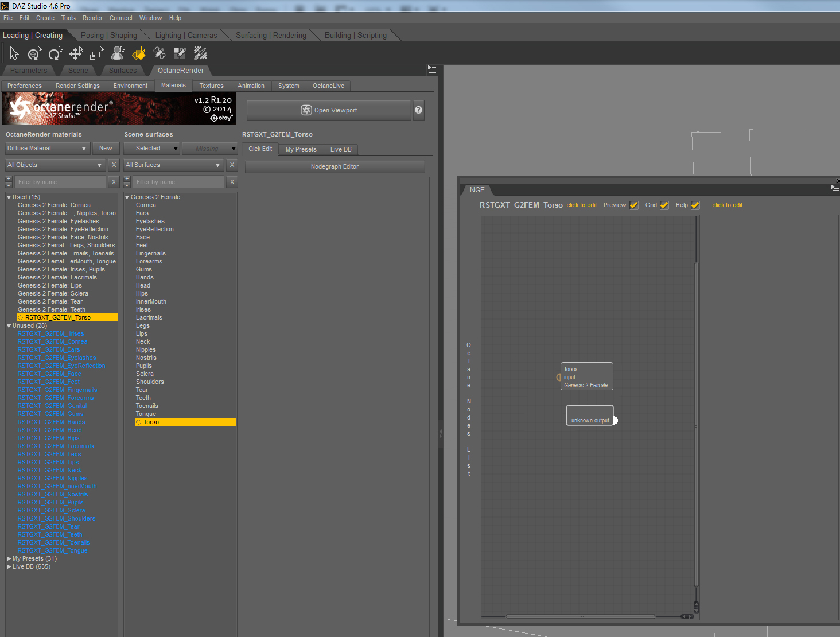Open the Nodegraph Editor button

335,167
